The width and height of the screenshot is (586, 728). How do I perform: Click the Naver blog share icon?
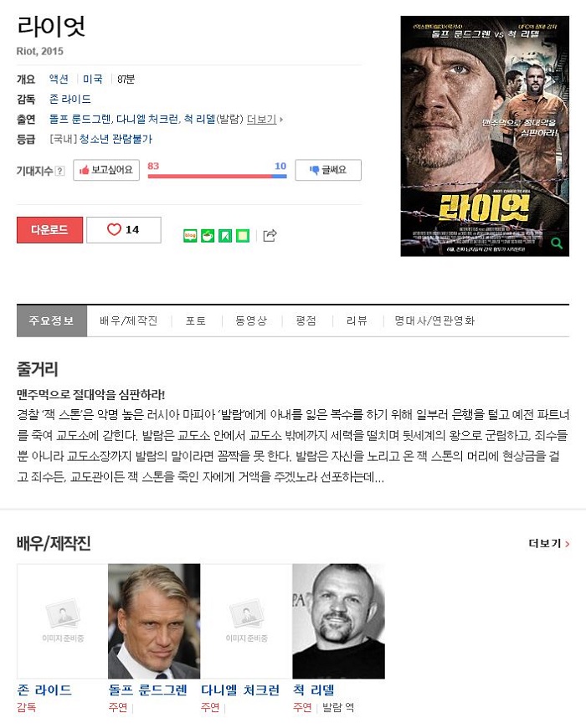pos(190,236)
